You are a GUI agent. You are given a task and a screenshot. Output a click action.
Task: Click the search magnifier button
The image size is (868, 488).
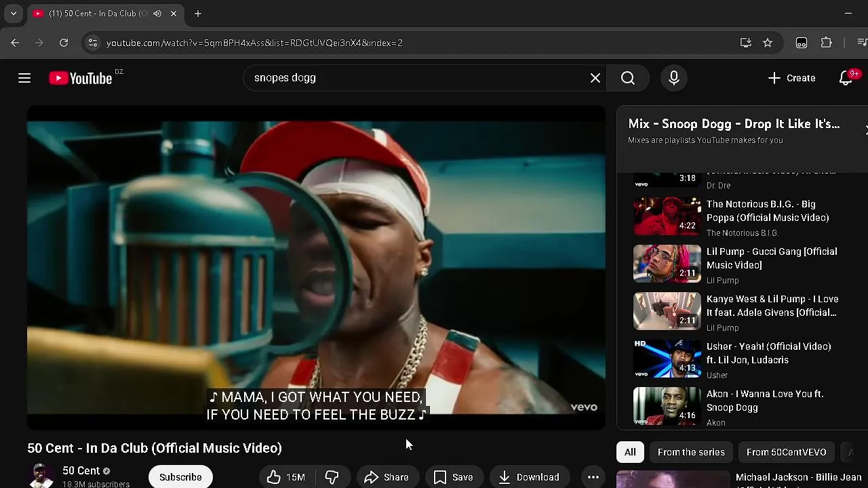coord(628,78)
